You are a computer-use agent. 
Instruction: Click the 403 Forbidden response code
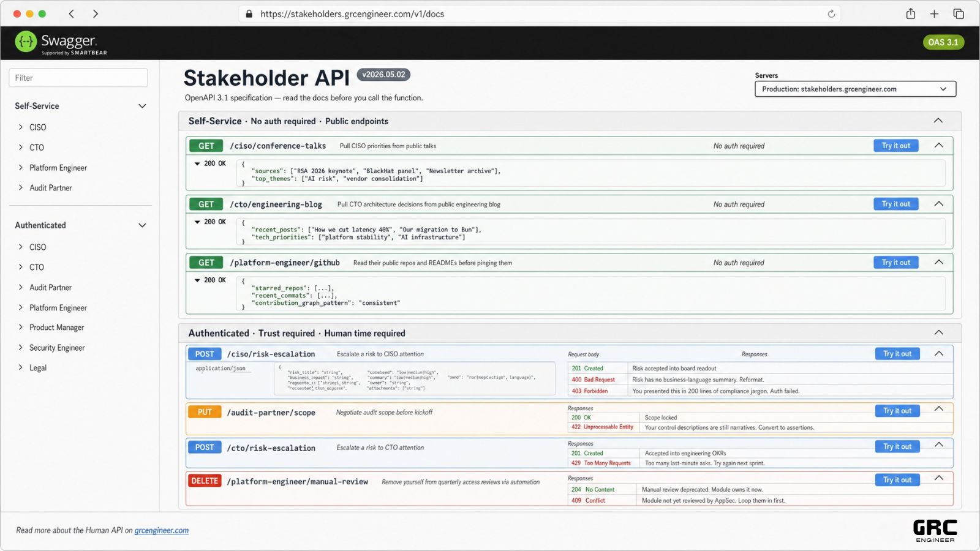pyautogui.click(x=590, y=391)
